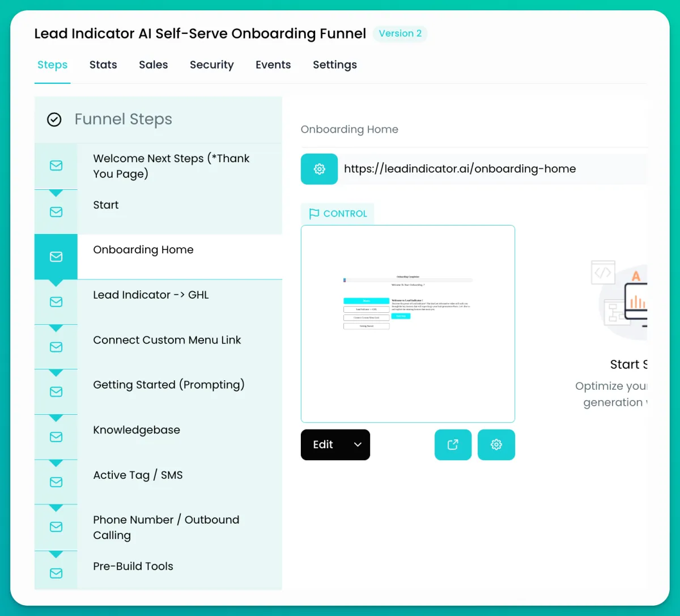680x616 pixels.
Task: Click envelope icon beside Connect Custom Menu Link
Action: pyautogui.click(x=56, y=347)
